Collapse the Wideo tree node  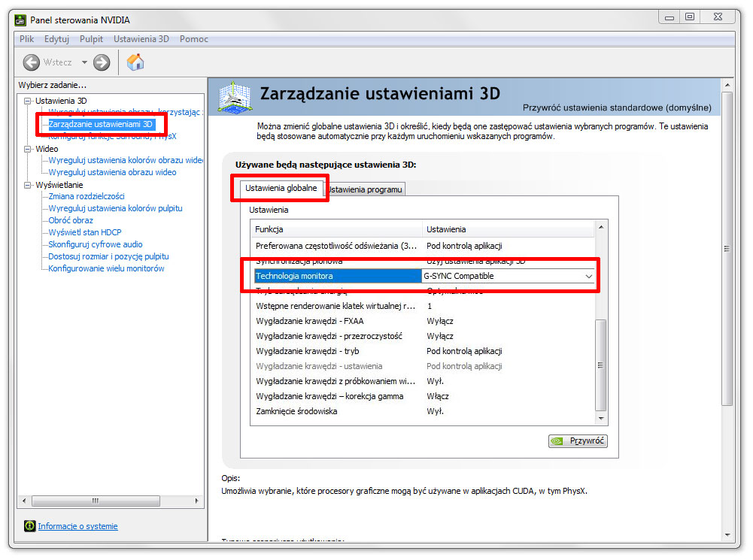coord(27,149)
